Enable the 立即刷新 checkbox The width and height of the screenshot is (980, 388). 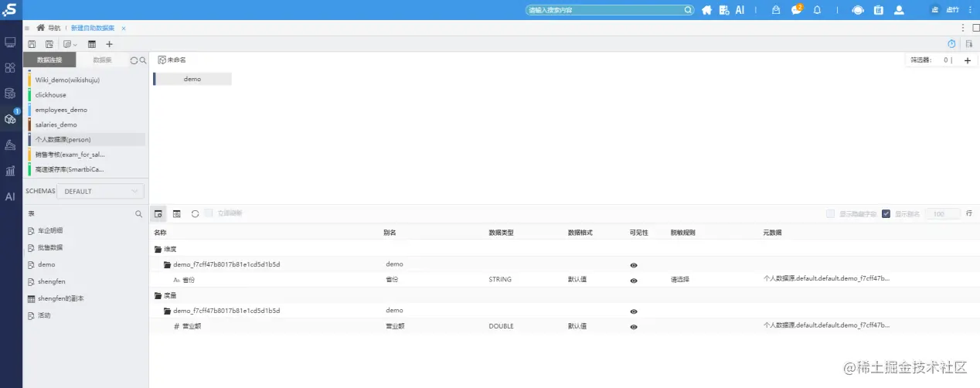click(x=209, y=213)
